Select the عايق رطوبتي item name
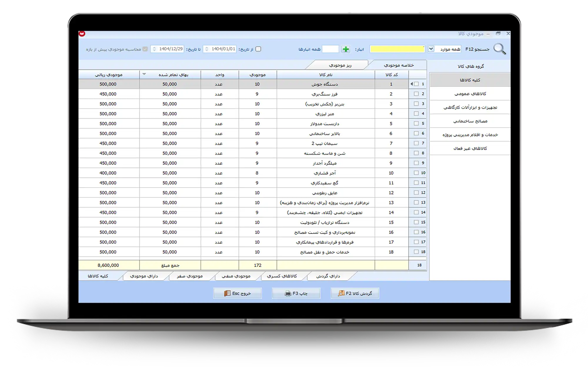 coord(325,193)
